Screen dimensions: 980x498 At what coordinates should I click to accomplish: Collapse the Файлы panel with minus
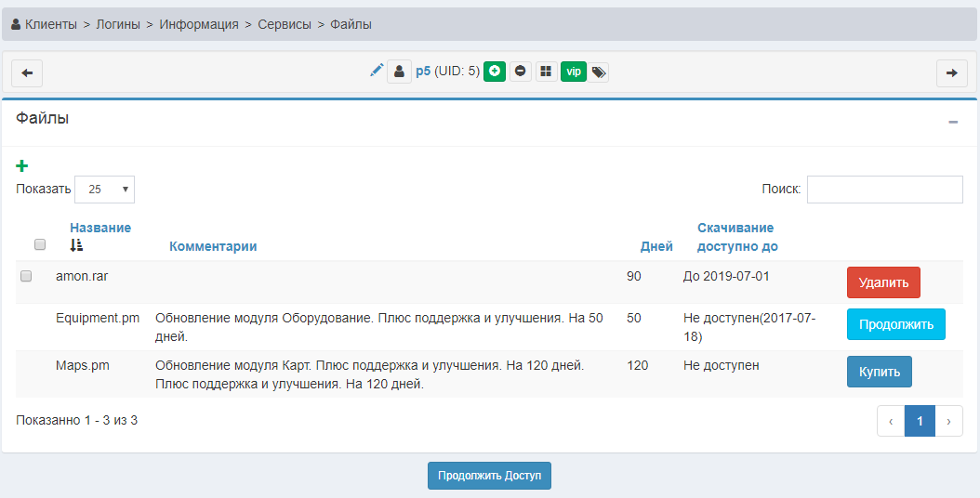953,123
